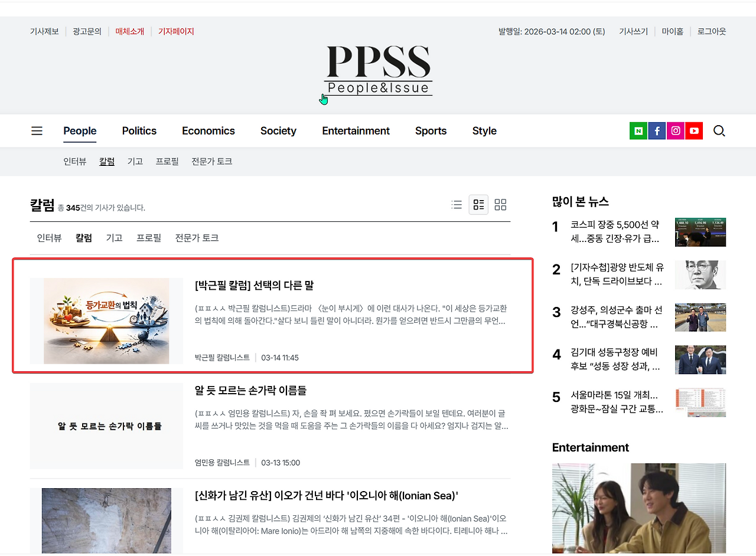756x556 pixels.
Task: Switch to plain list view icon
Action: coord(457,205)
